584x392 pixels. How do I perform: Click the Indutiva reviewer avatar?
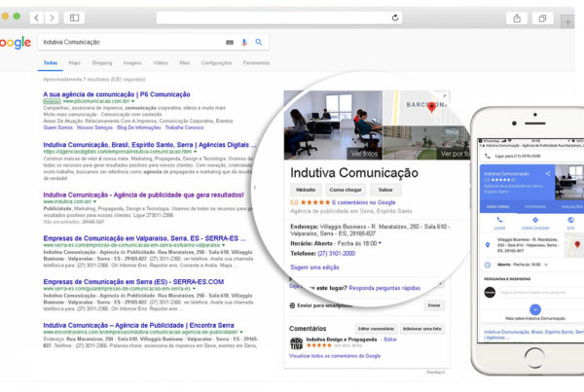(x=297, y=343)
